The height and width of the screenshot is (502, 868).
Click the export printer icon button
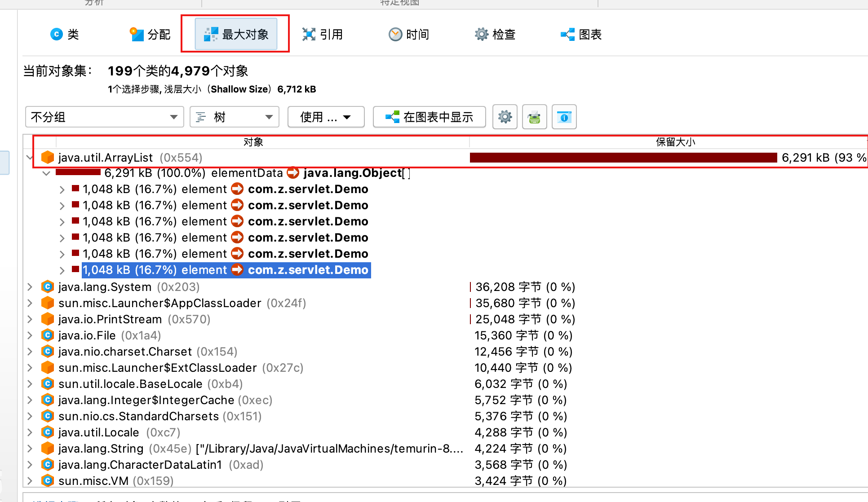[534, 117]
